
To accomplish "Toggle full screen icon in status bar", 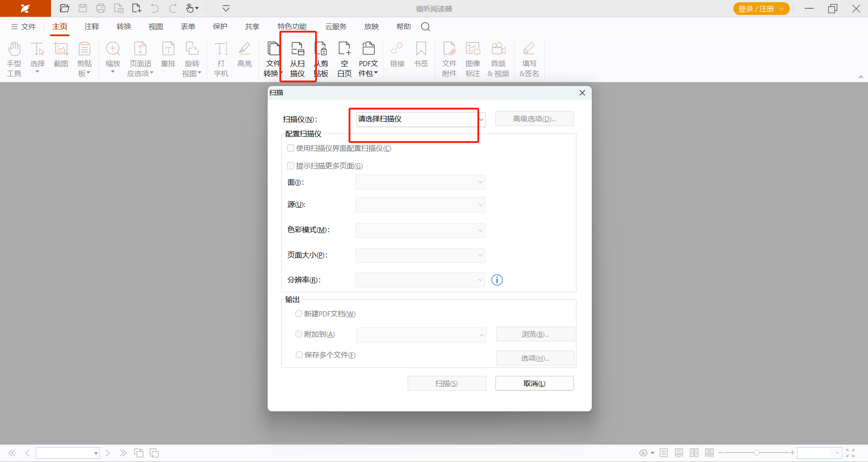I will pyautogui.click(x=850, y=453).
